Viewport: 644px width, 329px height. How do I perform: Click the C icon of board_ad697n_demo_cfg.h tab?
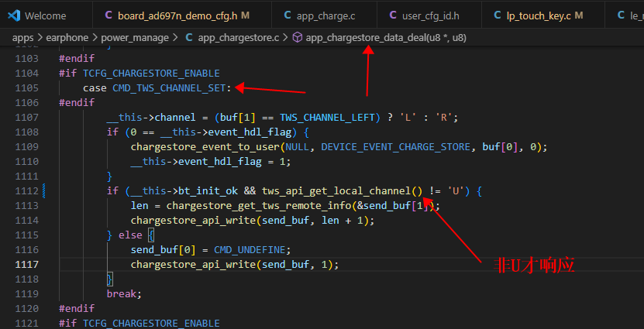pos(108,15)
